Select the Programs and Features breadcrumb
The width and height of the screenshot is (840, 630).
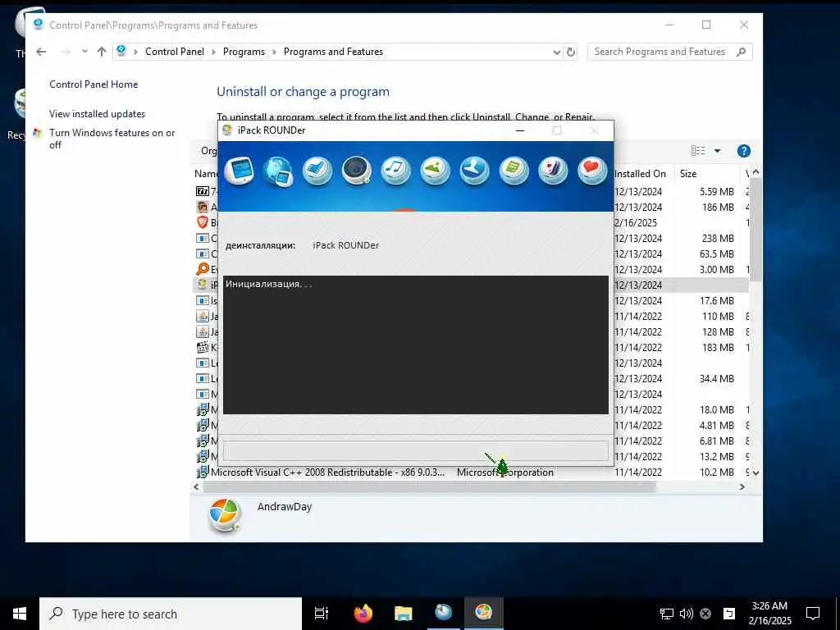[x=333, y=52]
